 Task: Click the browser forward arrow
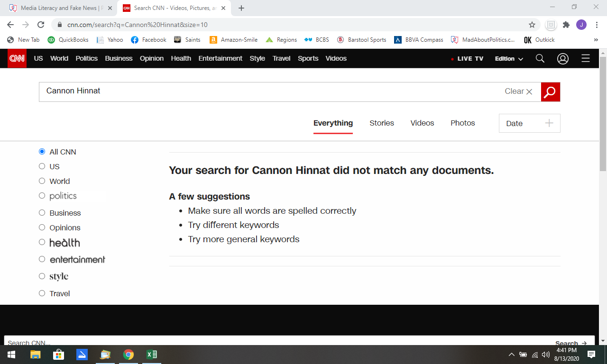[26, 25]
